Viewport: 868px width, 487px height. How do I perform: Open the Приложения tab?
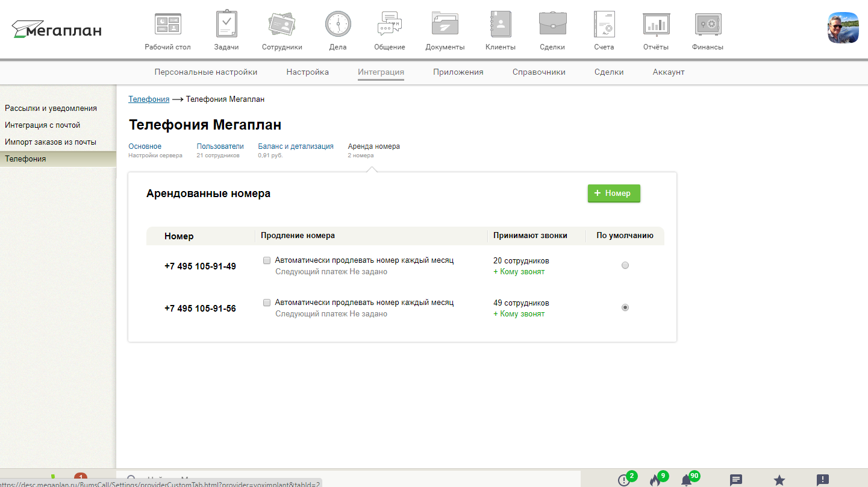click(458, 72)
